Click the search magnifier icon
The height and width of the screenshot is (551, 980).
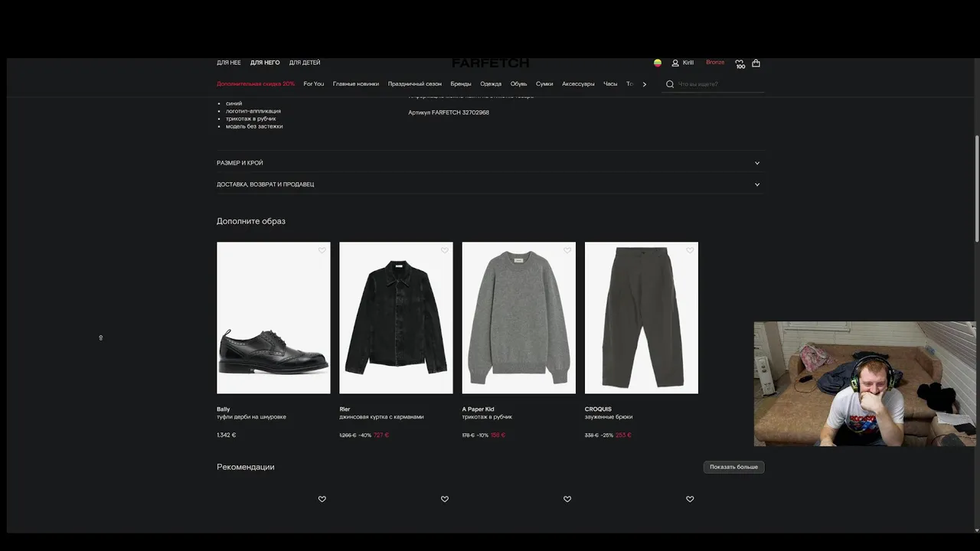[670, 84]
